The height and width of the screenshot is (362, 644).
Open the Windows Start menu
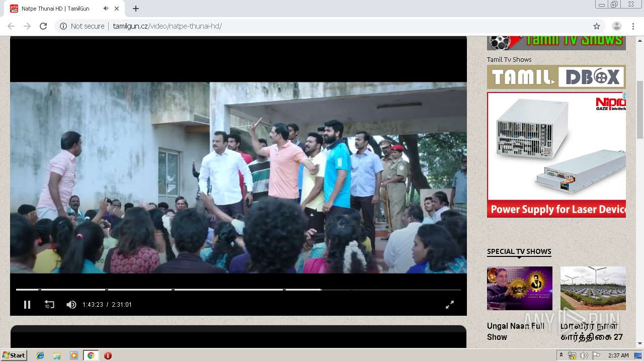14,355
